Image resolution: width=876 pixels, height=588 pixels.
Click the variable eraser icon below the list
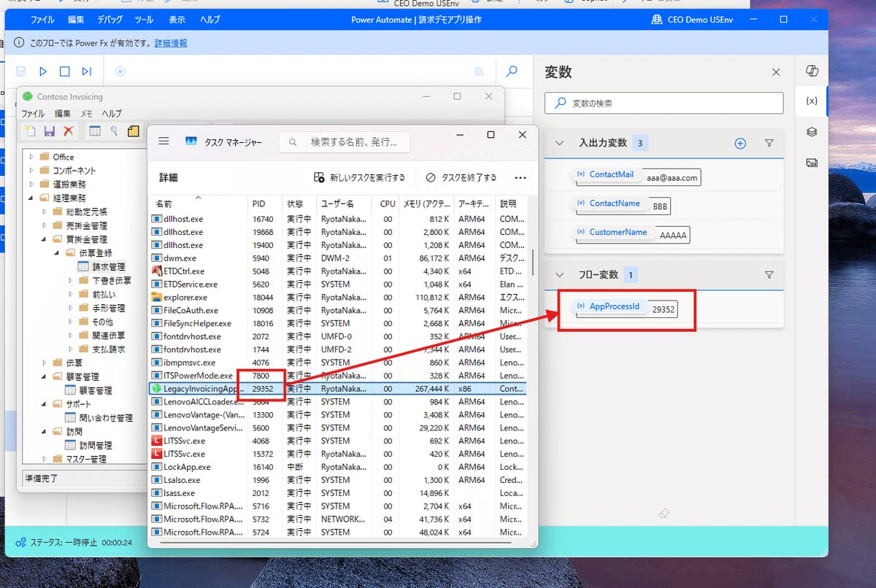pos(664,514)
